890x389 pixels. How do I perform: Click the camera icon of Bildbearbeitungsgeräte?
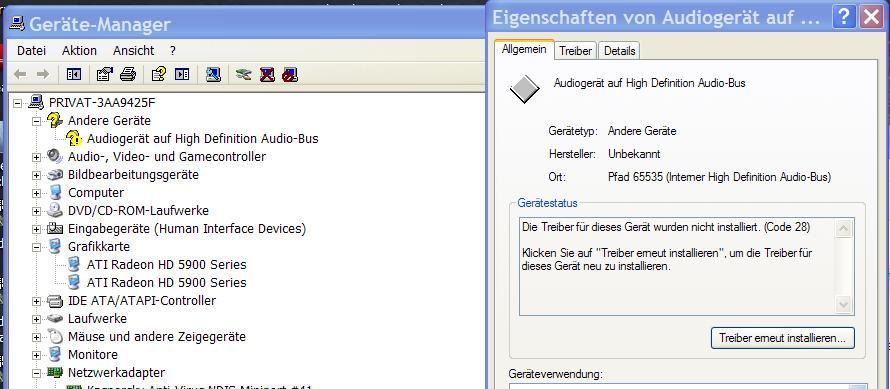tap(54, 175)
